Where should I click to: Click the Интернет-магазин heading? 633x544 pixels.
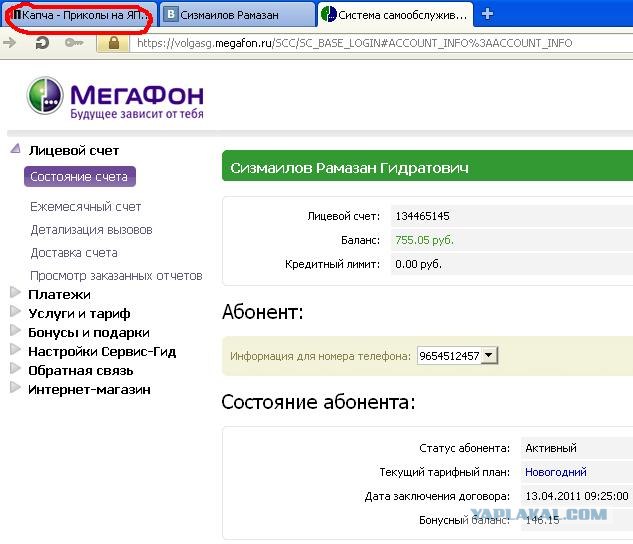89,389
